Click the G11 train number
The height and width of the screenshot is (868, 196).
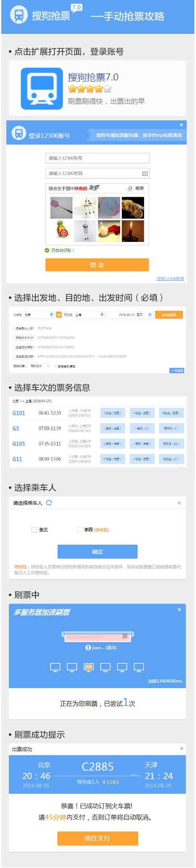click(17, 459)
